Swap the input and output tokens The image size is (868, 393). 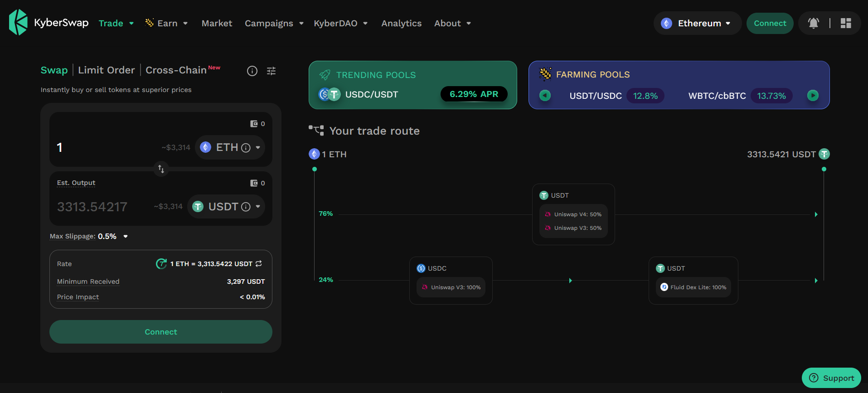[x=161, y=169]
